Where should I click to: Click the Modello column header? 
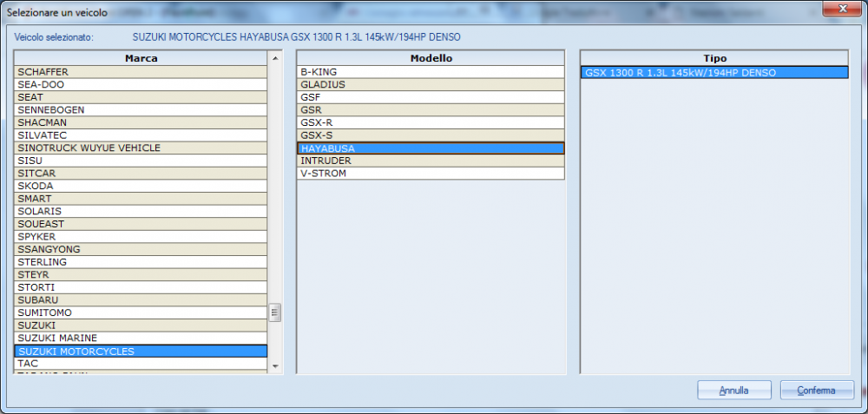tap(431, 58)
